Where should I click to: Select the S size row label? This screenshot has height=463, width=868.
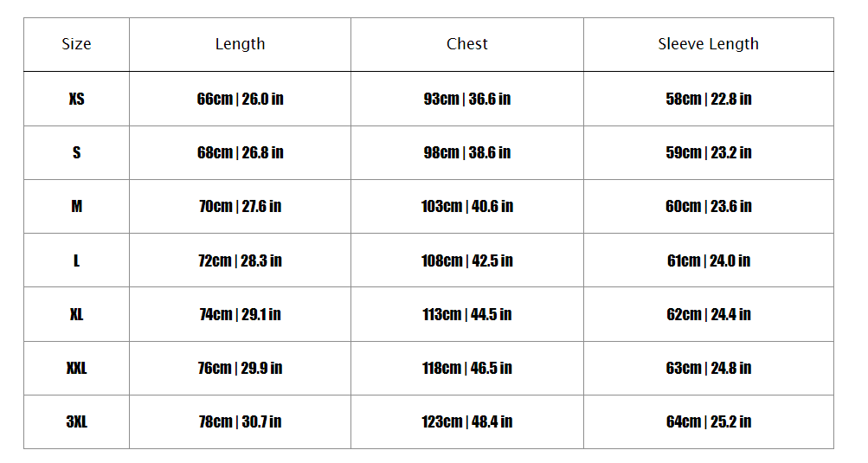[x=76, y=152]
